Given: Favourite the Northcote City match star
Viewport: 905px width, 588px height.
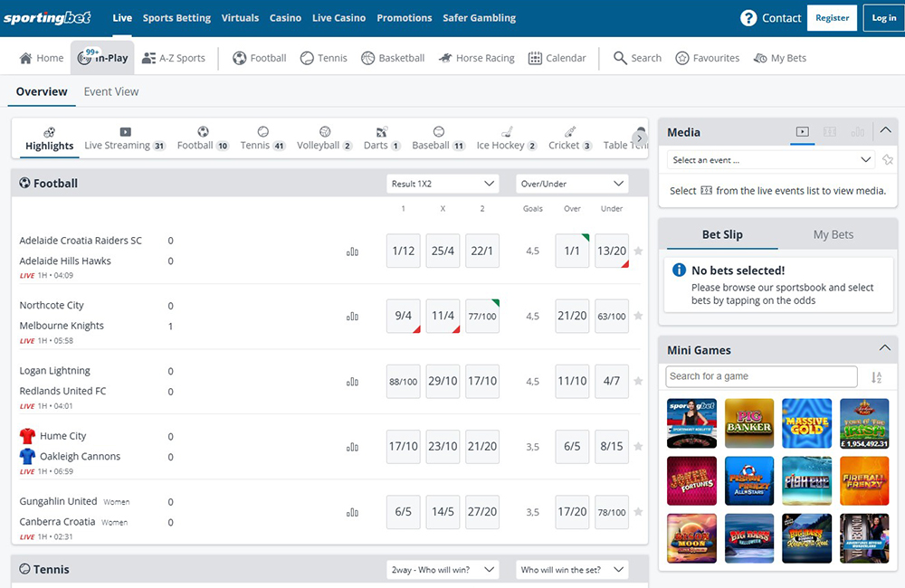Looking at the screenshot, I should coord(638,316).
